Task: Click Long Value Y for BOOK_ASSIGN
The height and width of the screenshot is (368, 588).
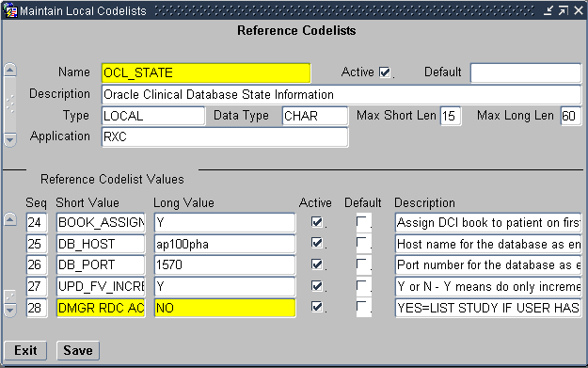Action: [225, 222]
